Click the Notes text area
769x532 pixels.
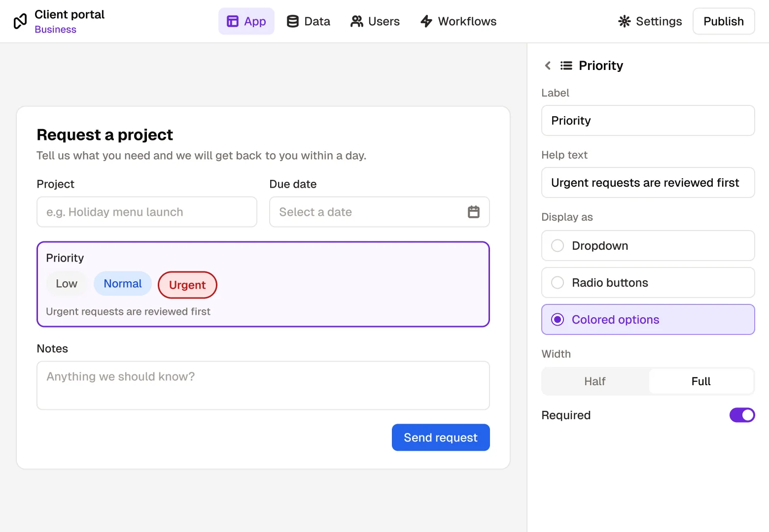point(263,386)
